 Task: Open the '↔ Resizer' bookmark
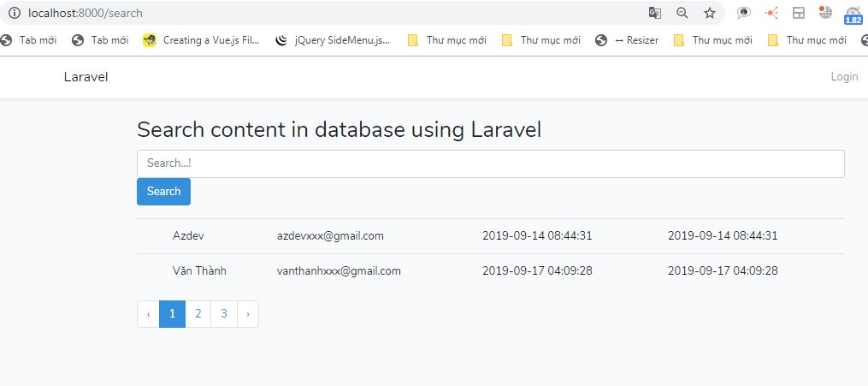[627, 40]
